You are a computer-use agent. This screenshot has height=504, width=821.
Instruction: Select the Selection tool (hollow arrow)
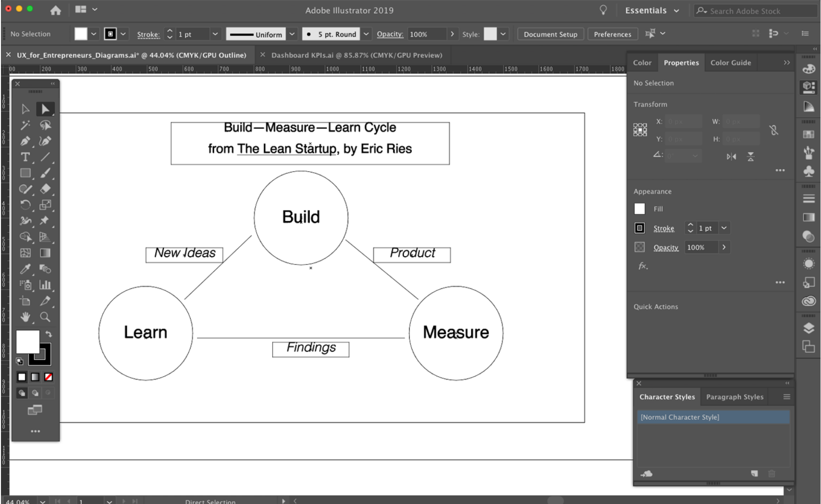25,109
